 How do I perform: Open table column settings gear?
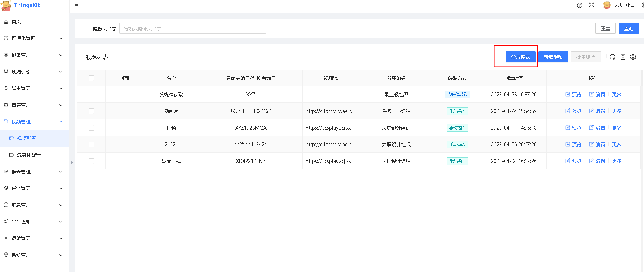click(633, 57)
